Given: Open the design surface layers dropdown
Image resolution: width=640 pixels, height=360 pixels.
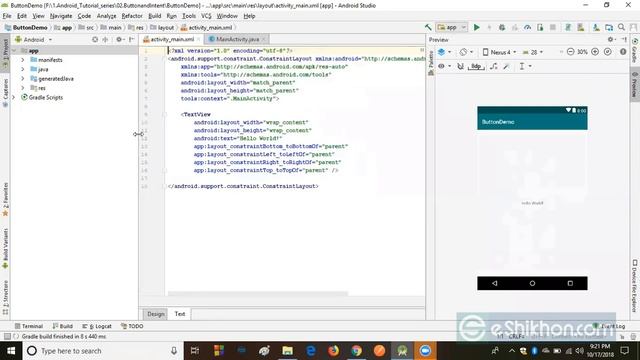Looking at the screenshot, I should [x=444, y=52].
